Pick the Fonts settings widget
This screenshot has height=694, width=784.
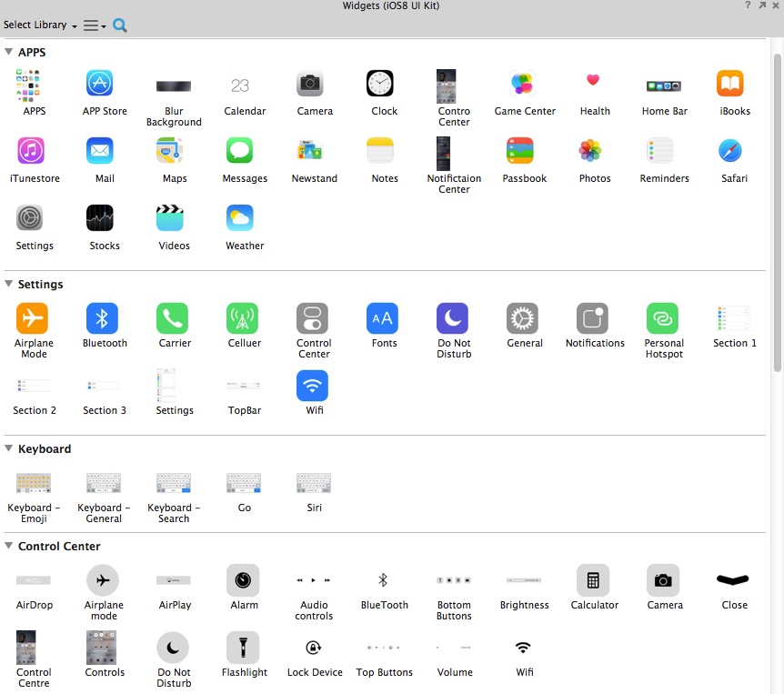pyautogui.click(x=382, y=318)
